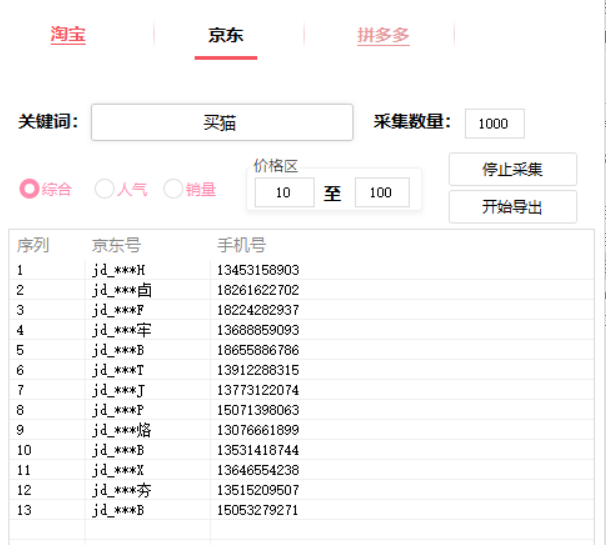This screenshot has width=606, height=545.
Task: Select phone number 13453158903
Action: coord(258,270)
